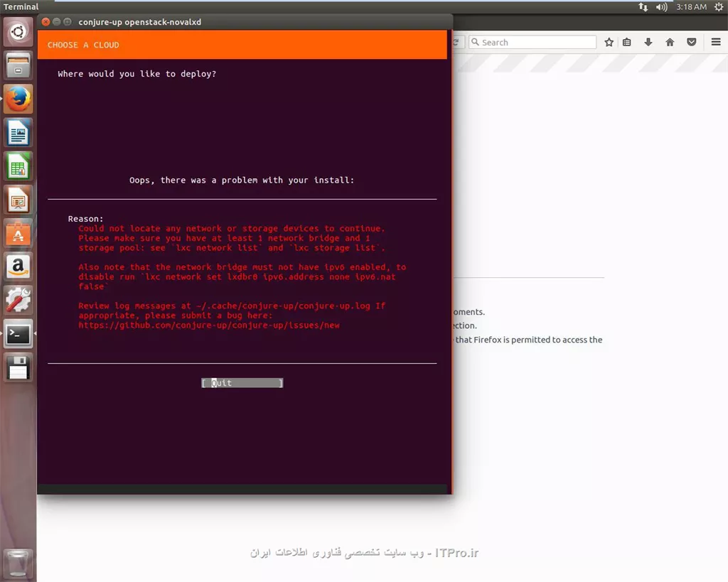Open the Amazon launcher icon
728x582 pixels.
click(x=18, y=266)
